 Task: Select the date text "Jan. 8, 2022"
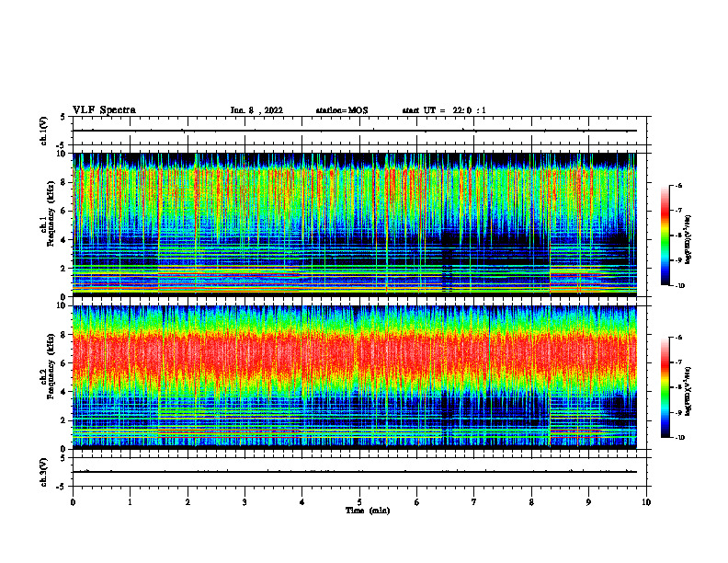pyautogui.click(x=256, y=110)
